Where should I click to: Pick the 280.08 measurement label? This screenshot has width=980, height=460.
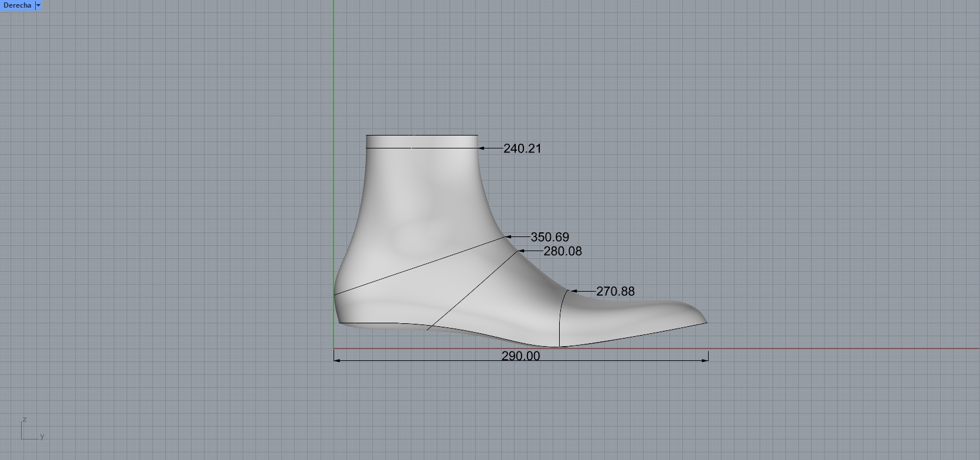tap(563, 251)
